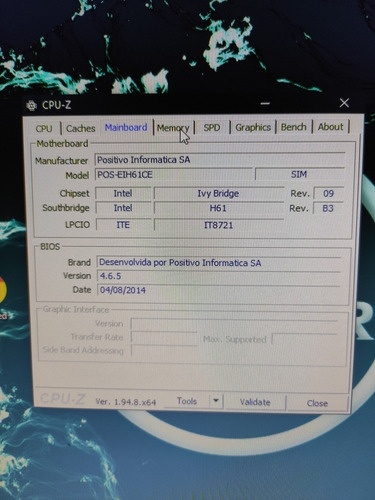The image size is (375, 500).
Task: Close CPU-Z with the X icon
Action: 344,103
